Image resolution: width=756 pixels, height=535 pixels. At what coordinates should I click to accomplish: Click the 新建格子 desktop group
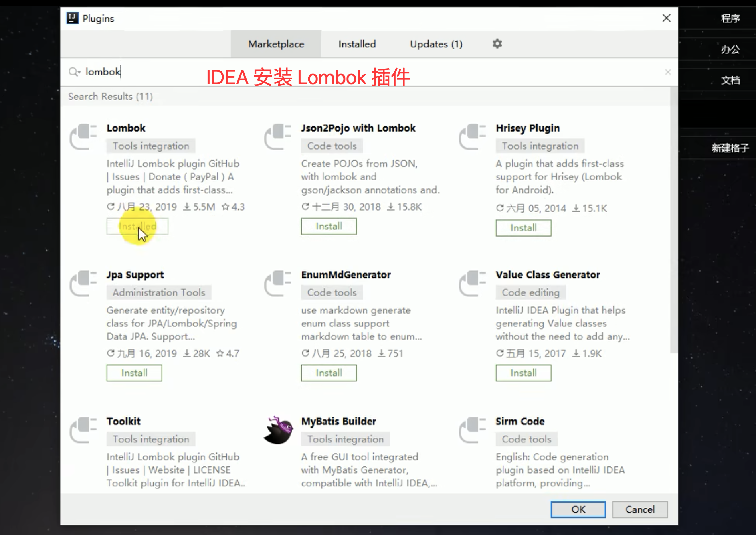[730, 148]
